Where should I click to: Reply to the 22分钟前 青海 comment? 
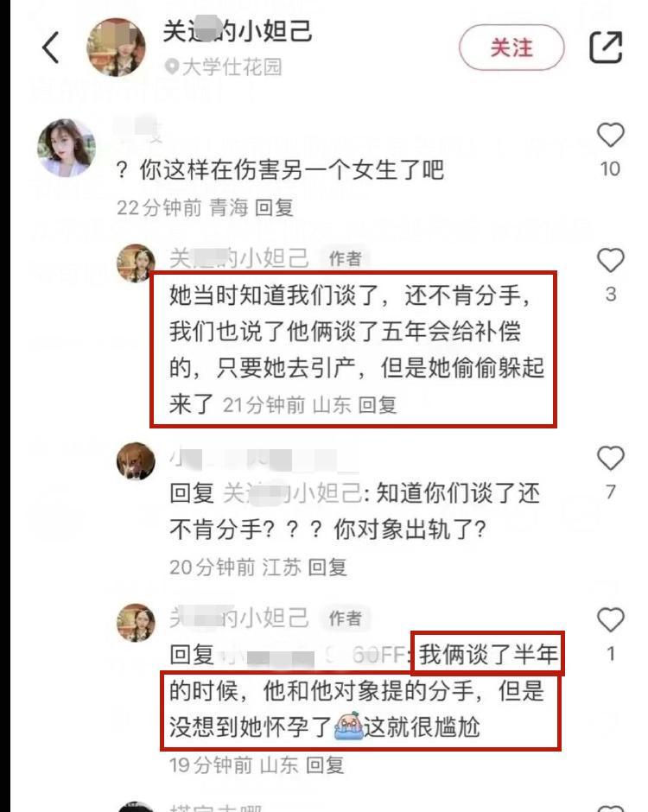pos(275,208)
